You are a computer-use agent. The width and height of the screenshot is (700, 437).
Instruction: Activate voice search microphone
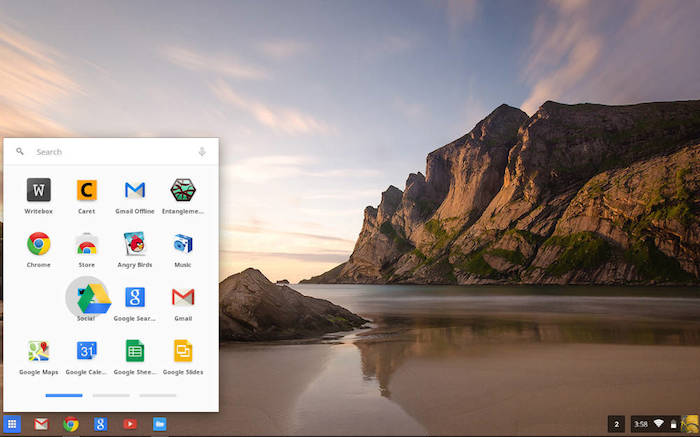[x=202, y=152]
